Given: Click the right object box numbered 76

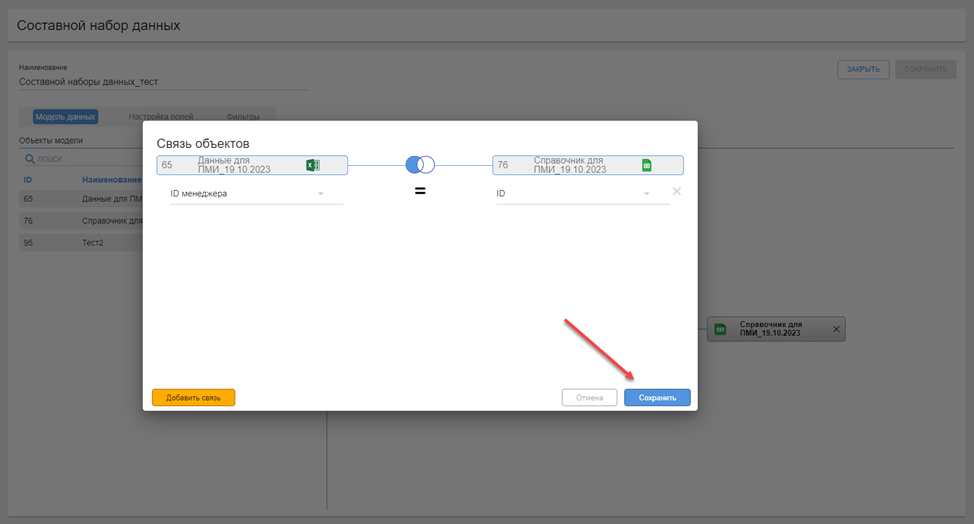Looking at the screenshot, I should pyautogui.click(x=570, y=165).
